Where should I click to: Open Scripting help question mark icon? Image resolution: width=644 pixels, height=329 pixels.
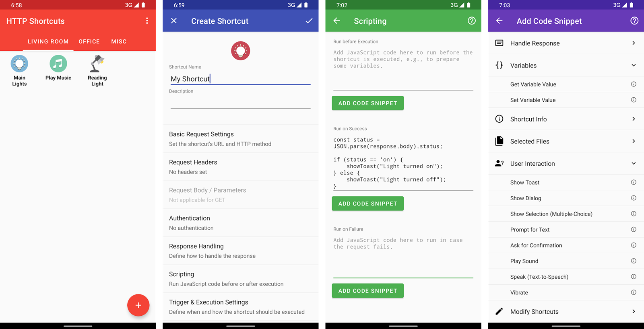[x=472, y=21]
